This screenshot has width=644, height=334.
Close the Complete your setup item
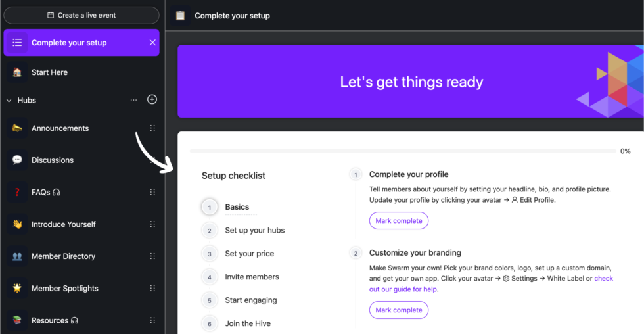click(152, 43)
